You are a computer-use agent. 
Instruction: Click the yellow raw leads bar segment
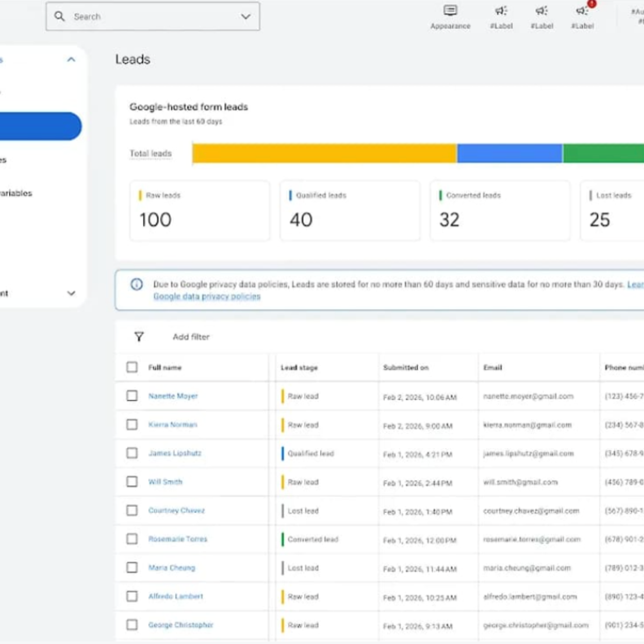click(x=324, y=153)
